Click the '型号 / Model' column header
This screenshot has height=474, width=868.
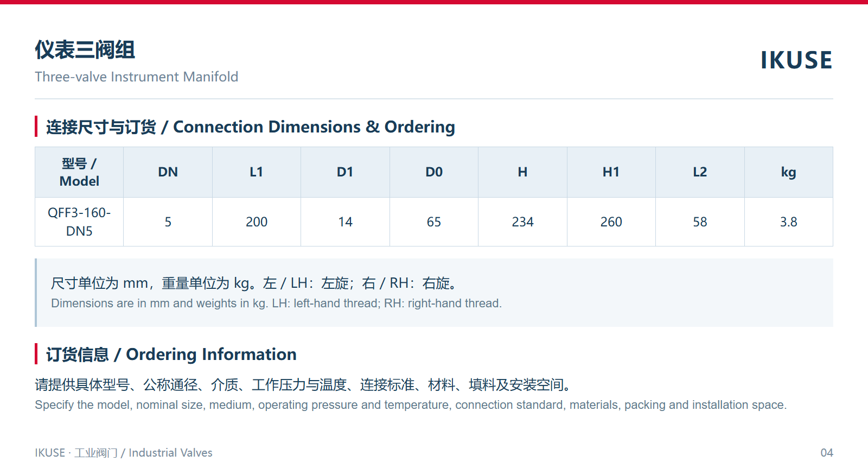coord(79,172)
